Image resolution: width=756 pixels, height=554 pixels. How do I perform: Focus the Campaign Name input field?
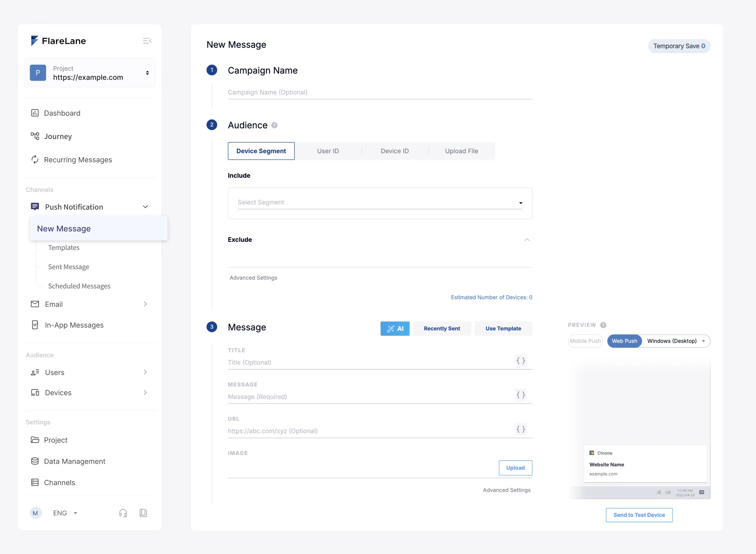point(380,92)
